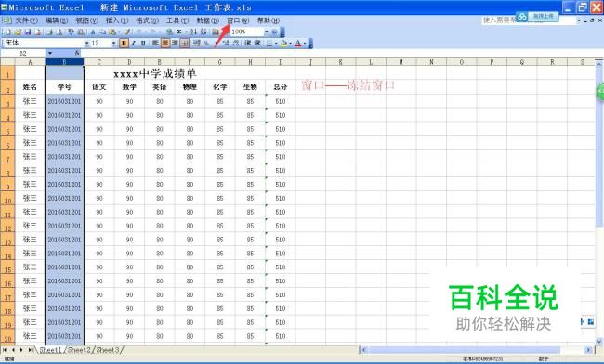Toggle Align Right
Screen dimensions: 604x364
[175, 43]
